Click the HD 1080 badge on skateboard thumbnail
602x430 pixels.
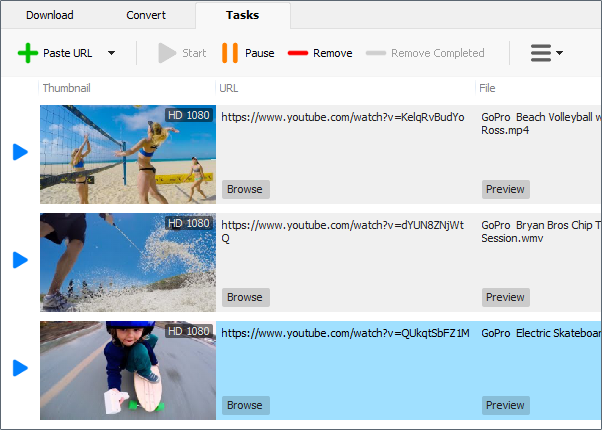pyautogui.click(x=189, y=331)
